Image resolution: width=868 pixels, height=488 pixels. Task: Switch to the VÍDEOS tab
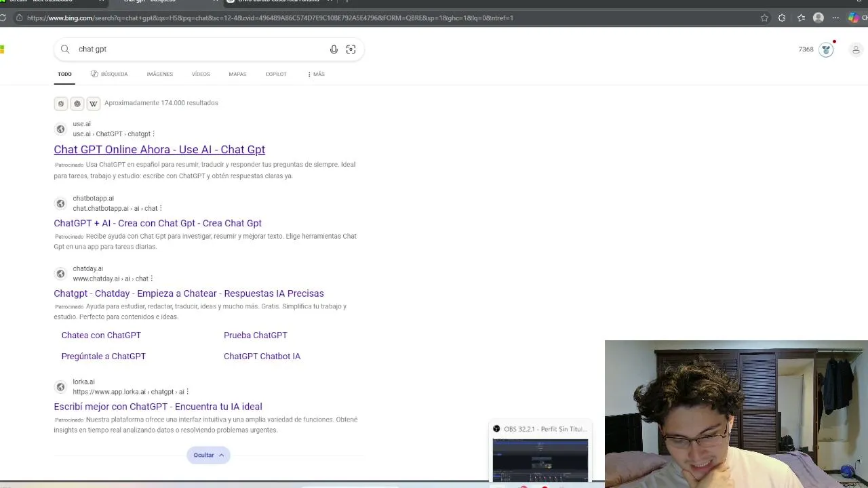(x=201, y=74)
